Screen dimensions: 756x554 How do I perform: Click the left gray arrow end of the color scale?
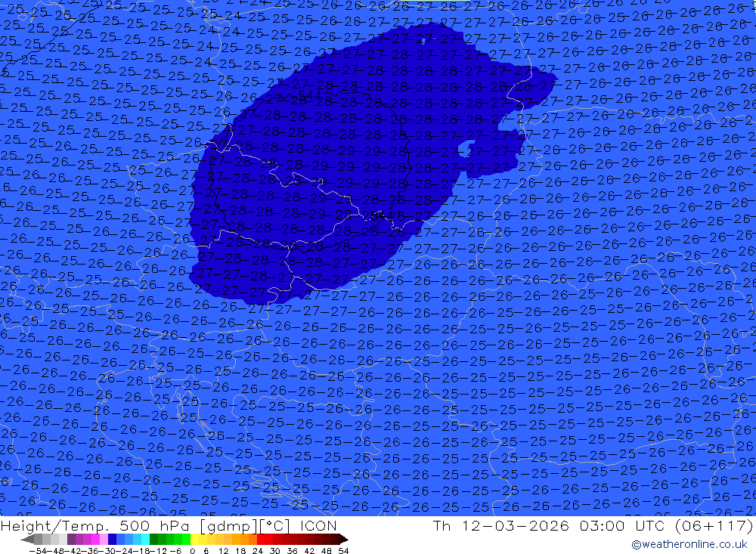[x=27, y=540]
